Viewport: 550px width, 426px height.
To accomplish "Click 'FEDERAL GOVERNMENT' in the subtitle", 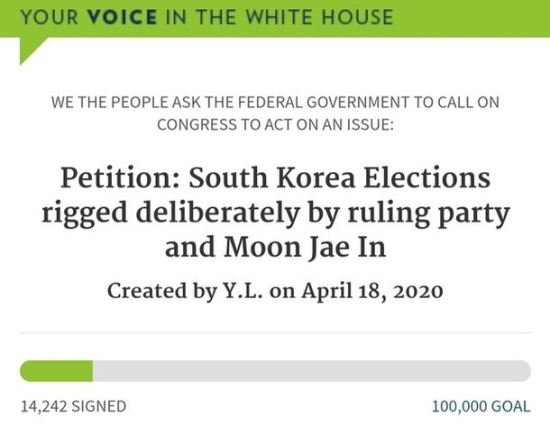I will tap(323, 102).
